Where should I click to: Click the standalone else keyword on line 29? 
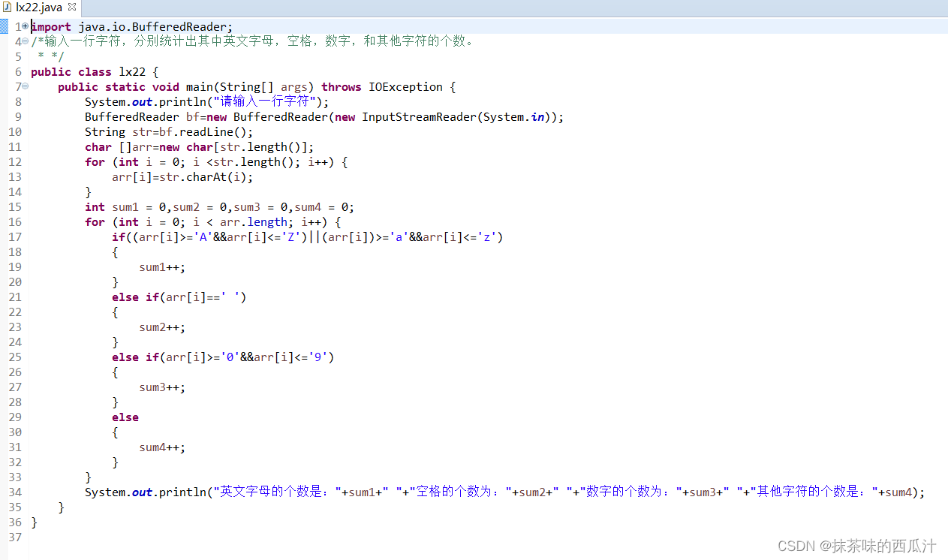(125, 417)
